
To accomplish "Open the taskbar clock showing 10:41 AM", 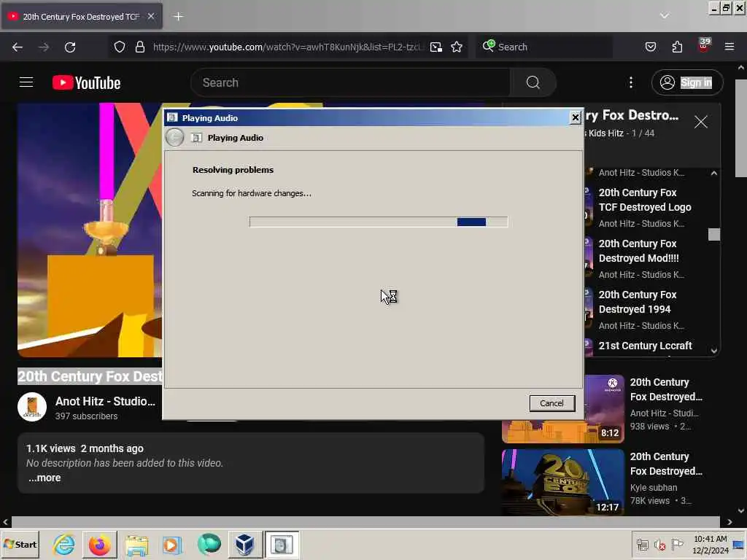I will point(711,545).
